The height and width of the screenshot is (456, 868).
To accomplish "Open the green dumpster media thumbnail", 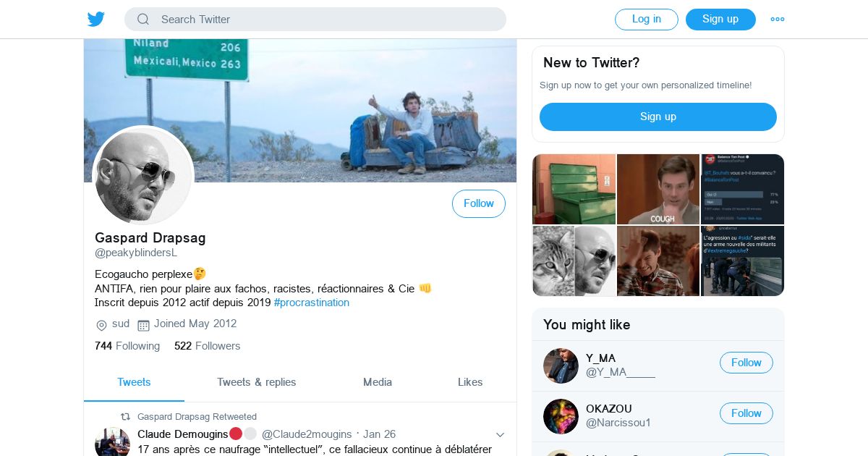I will click(x=574, y=189).
